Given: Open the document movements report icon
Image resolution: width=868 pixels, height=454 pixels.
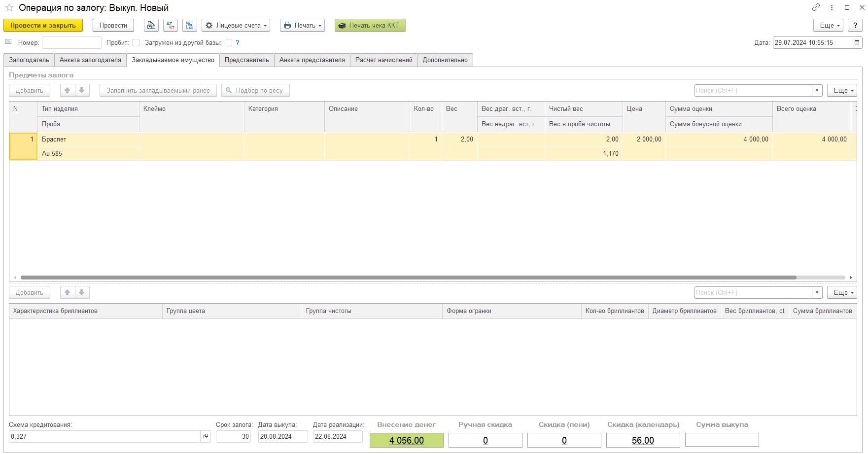Looking at the screenshot, I should [x=151, y=25].
